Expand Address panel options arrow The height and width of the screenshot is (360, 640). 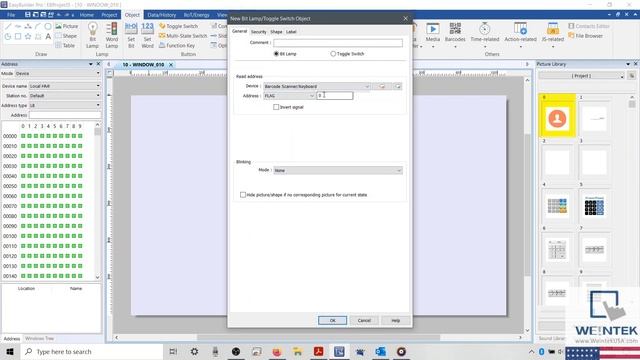point(91,64)
